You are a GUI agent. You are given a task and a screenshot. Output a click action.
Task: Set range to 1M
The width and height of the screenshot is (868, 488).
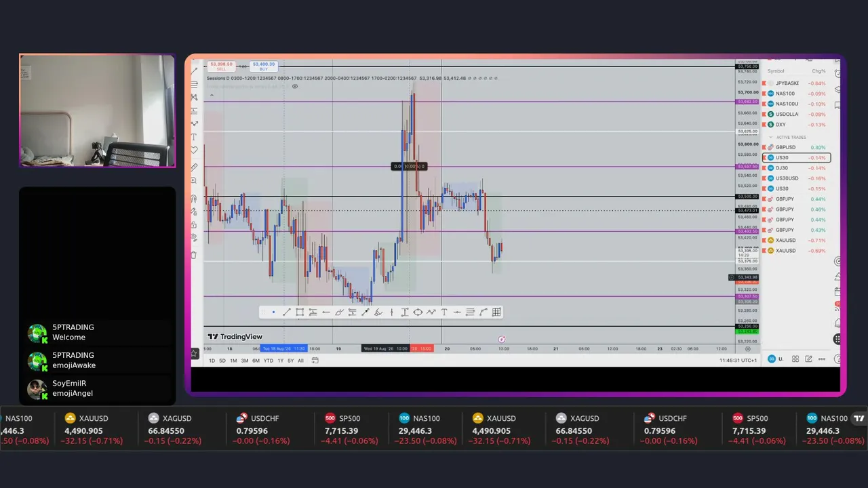point(233,361)
